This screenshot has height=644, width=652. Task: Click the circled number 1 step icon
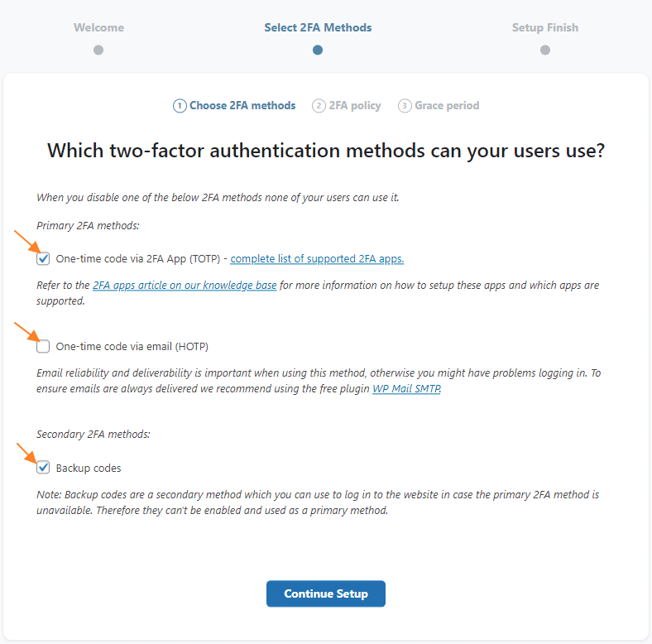tap(180, 106)
